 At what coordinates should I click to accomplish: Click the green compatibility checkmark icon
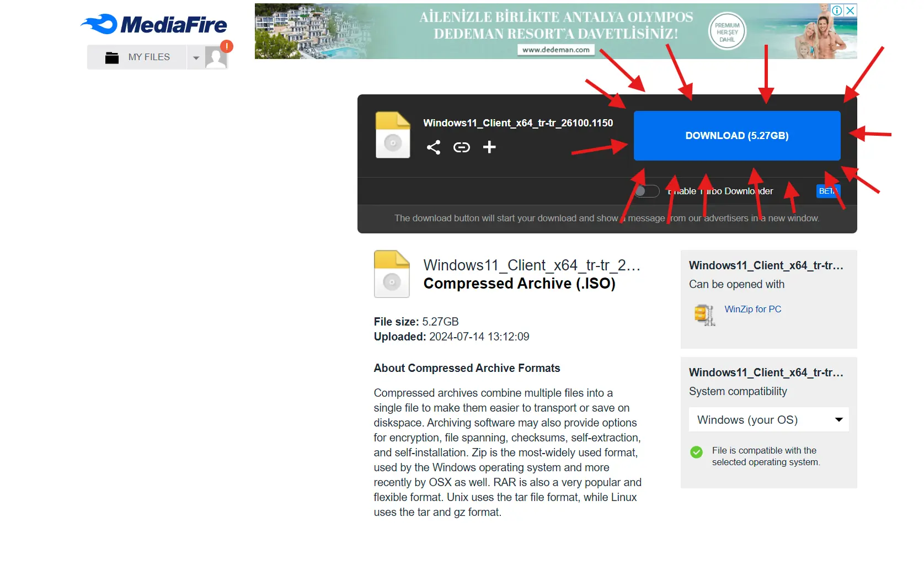[697, 452]
